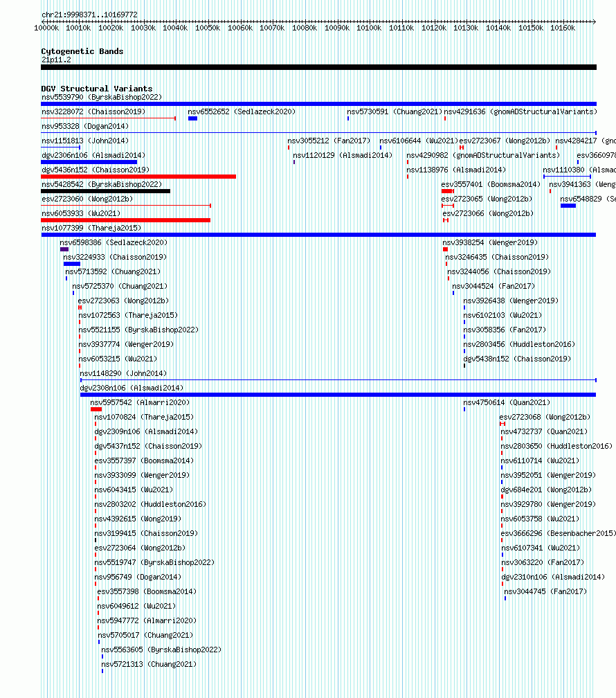Select esv2723063 (Wong2012b) label
The image size is (616, 698).
pyautogui.click(x=123, y=301)
